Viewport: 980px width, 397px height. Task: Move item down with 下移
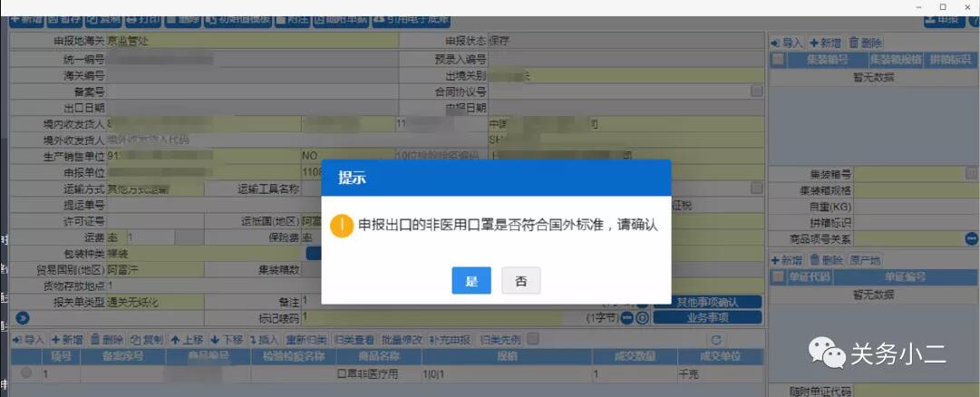(227, 340)
